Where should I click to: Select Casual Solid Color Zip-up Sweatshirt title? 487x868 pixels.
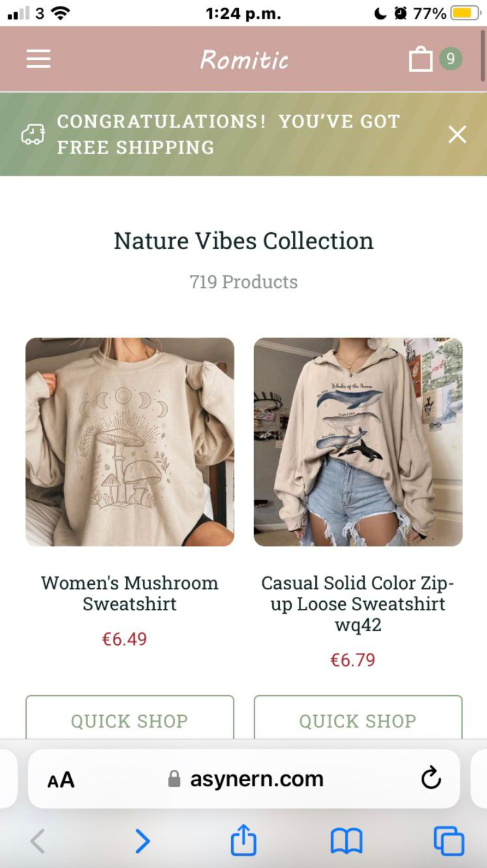click(358, 604)
